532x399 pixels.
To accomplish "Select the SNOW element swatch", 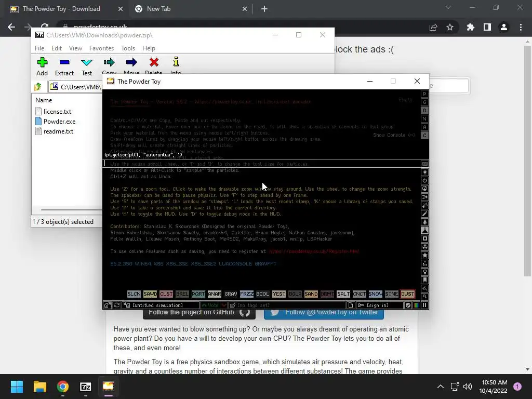I will pos(375,294).
